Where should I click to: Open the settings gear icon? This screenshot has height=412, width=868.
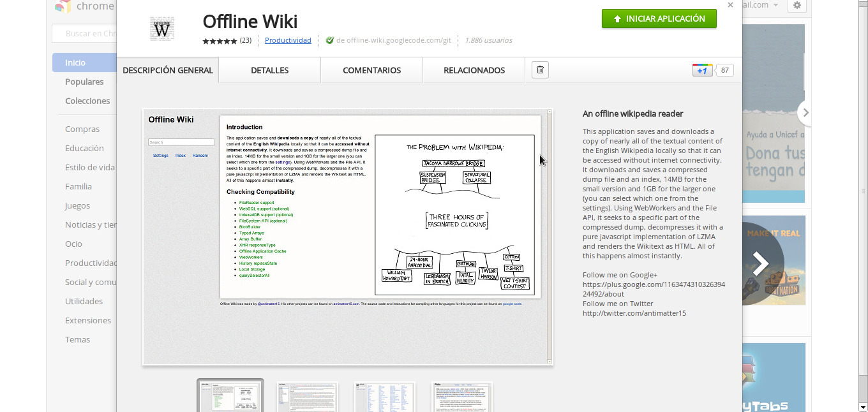click(x=797, y=6)
